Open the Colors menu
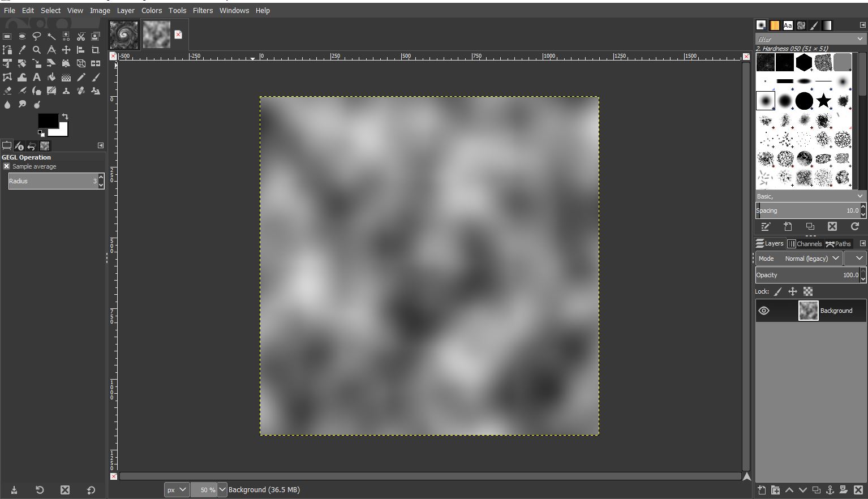 (x=152, y=10)
